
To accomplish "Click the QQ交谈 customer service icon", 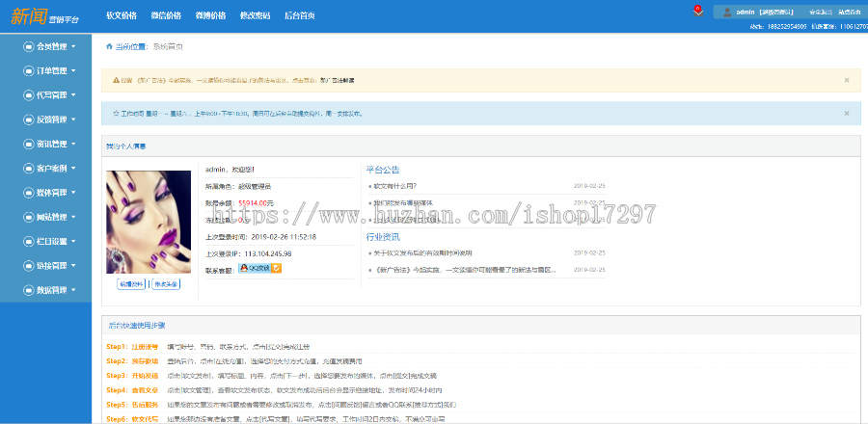I will 260,268.
